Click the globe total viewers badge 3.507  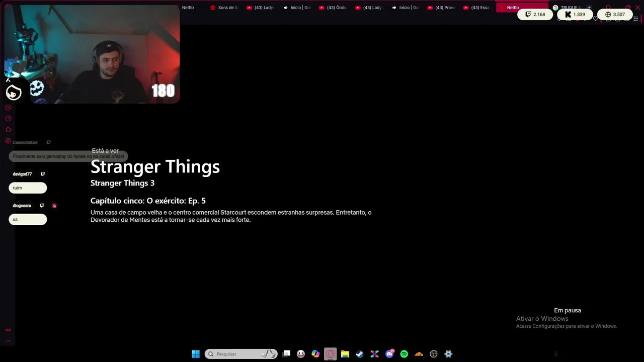[615, 15]
